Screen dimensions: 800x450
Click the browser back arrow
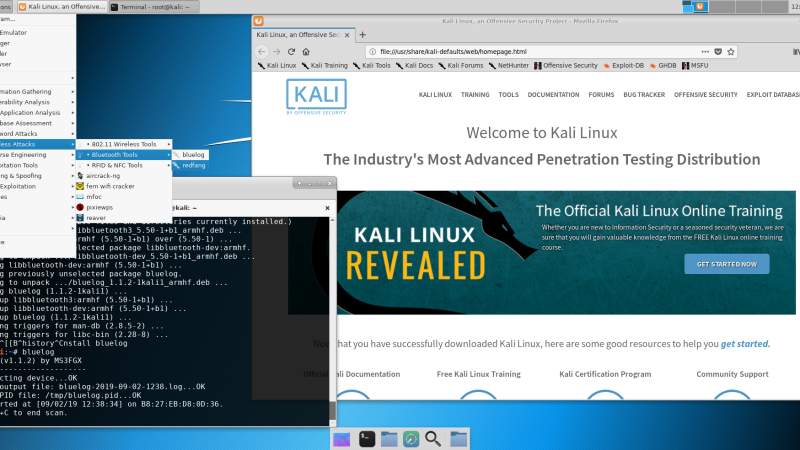pyautogui.click(x=262, y=50)
